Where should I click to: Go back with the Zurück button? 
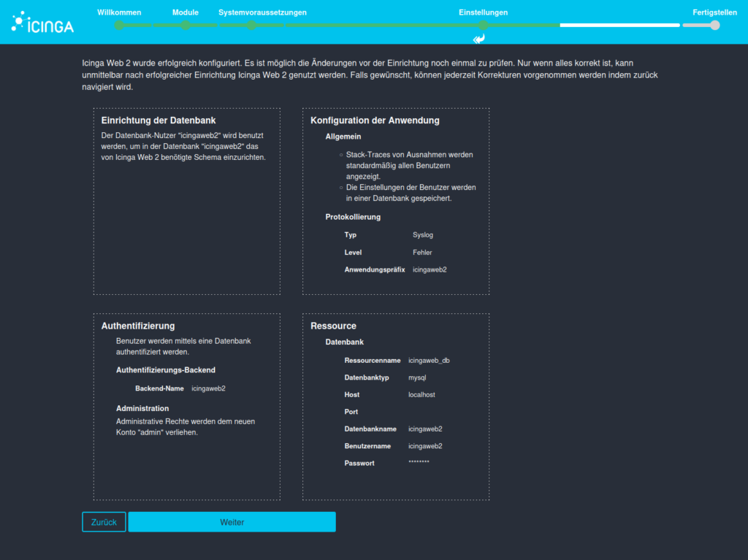pos(104,522)
